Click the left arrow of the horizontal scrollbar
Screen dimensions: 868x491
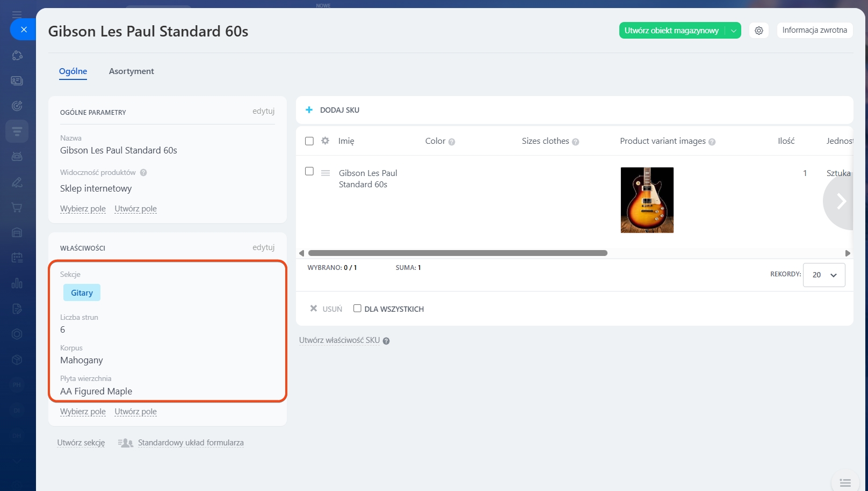301,253
